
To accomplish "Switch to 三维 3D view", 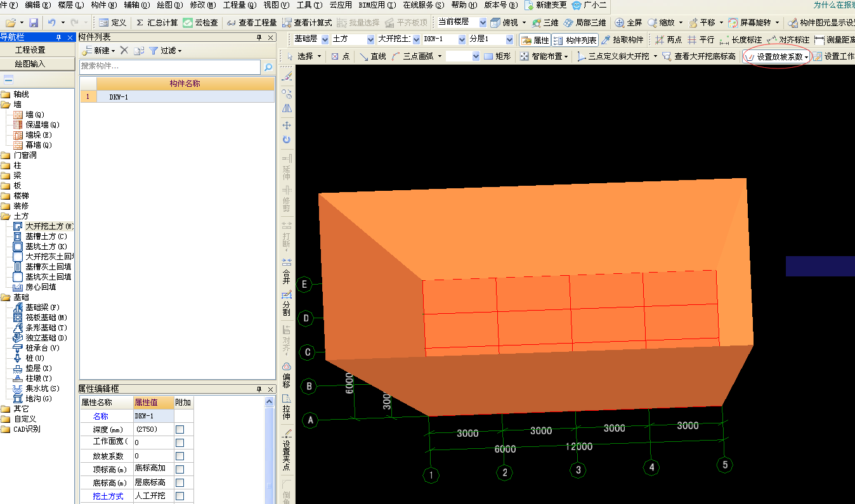I will click(x=545, y=23).
